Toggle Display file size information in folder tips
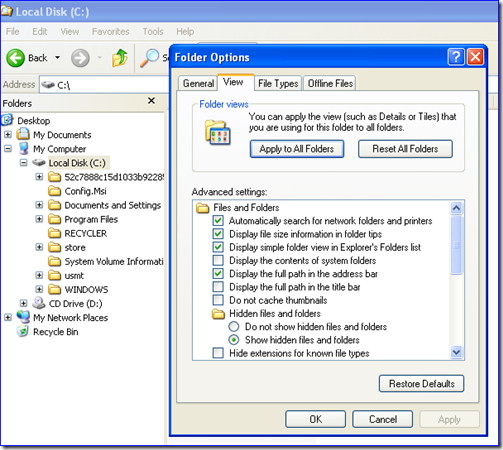Image resolution: width=503 pixels, height=450 pixels. 218,234
